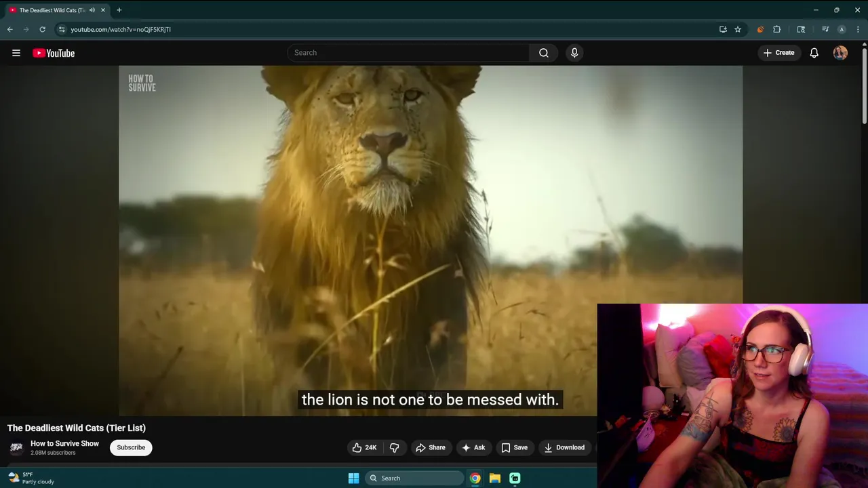Image resolution: width=868 pixels, height=488 pixels.
Task: Download the video
Action: coord(564,447)
